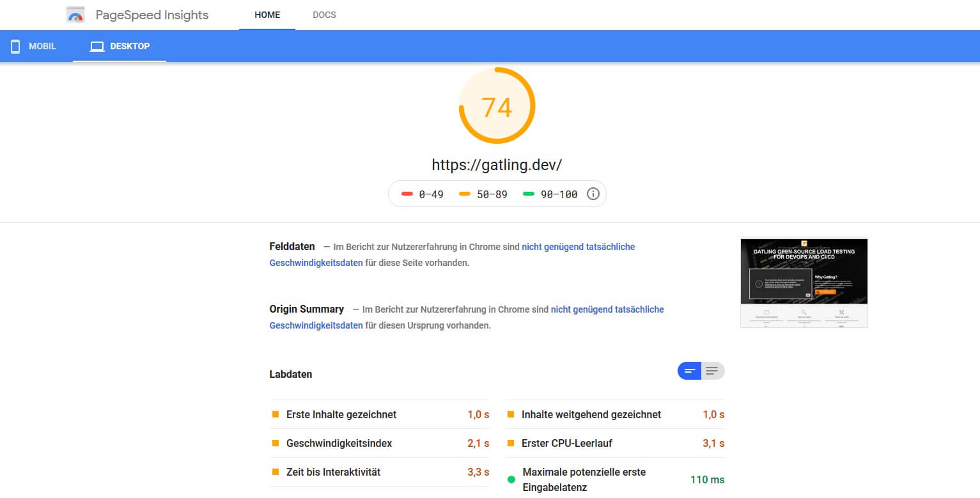Viewport: 980px width, 498px height.
Task: Click the orange square beside Geschwindigkeitsindex
Action: [x=276, y=443]
